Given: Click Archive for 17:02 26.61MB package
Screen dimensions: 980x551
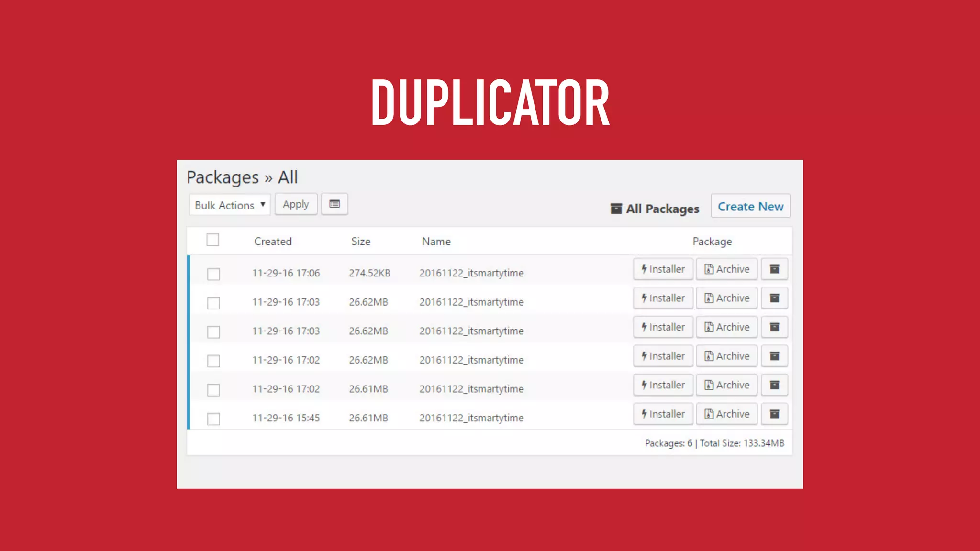Looking at the screenshot, I should [x=726, y=385].
